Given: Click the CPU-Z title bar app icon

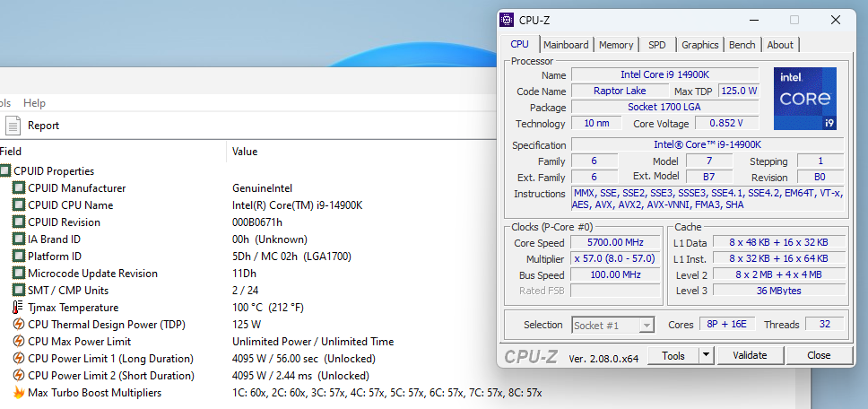Looking at the screenshot, I should click(x=507, y=20).
